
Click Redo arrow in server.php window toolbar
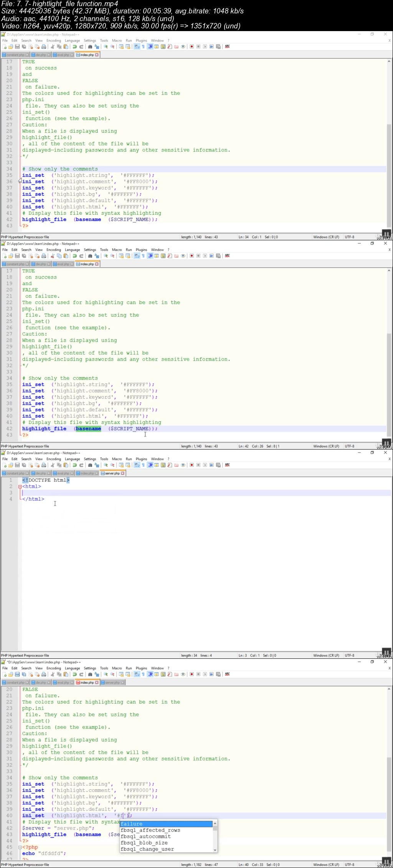[81, 465]
